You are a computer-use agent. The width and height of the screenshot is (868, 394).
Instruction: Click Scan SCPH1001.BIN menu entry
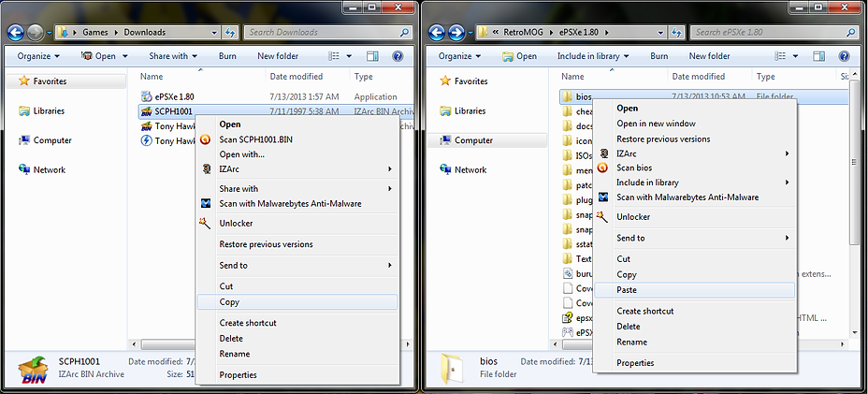[297, 139]
